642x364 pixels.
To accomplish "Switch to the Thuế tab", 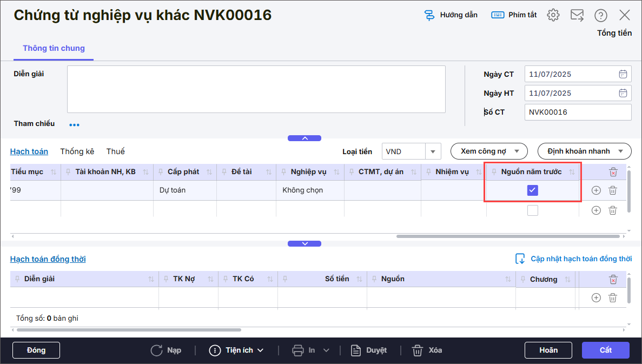I will 115,151.
